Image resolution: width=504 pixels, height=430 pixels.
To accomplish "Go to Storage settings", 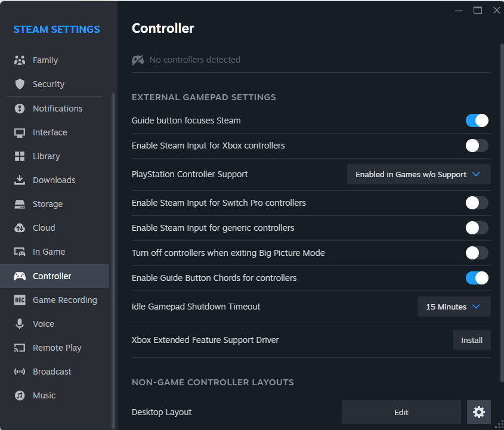I will [x=55, y=204].
